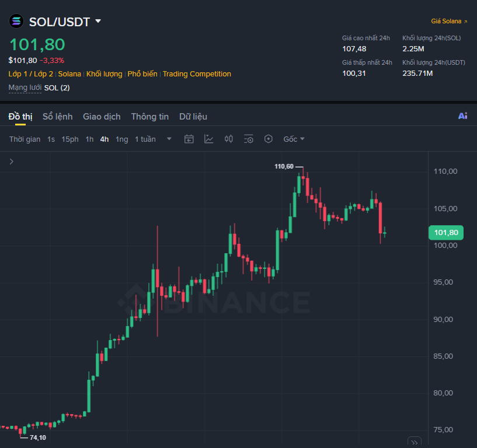Open the Giá Solana link
The image size is (477, 448).
(x=449, y=21)
